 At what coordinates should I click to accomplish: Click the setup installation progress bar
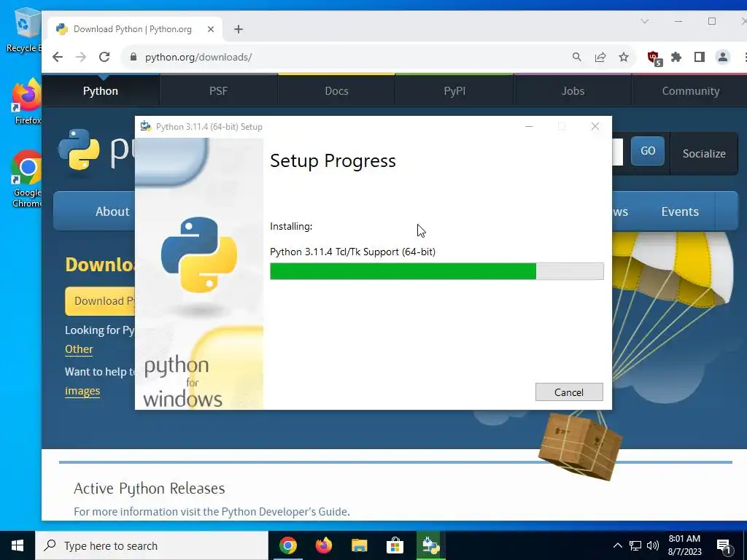(437, 271)
